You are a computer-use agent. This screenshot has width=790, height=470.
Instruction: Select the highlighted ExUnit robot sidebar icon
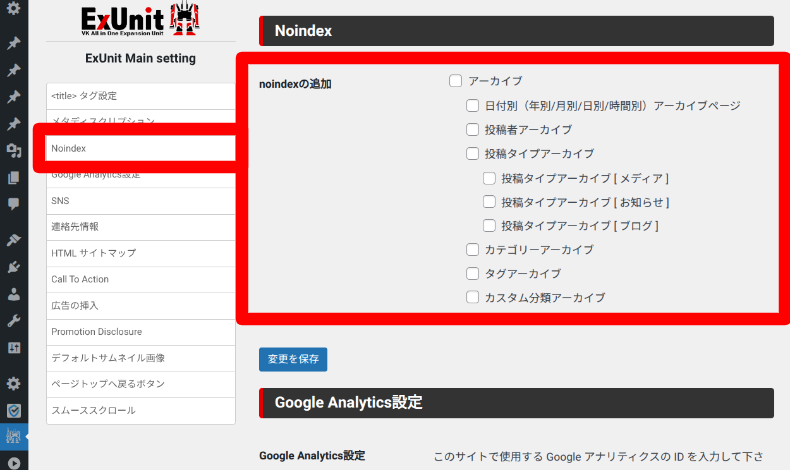(14, 436)
